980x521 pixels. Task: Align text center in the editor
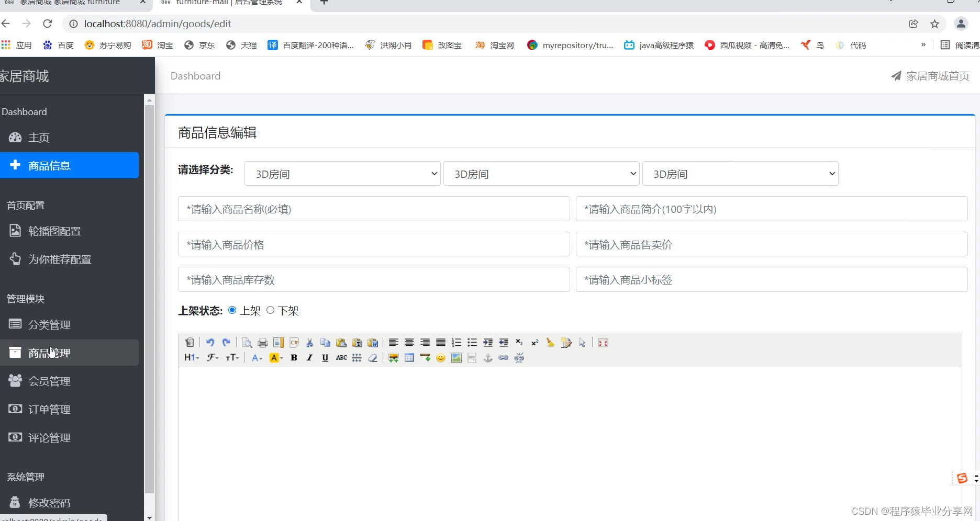tap(409, 343)
